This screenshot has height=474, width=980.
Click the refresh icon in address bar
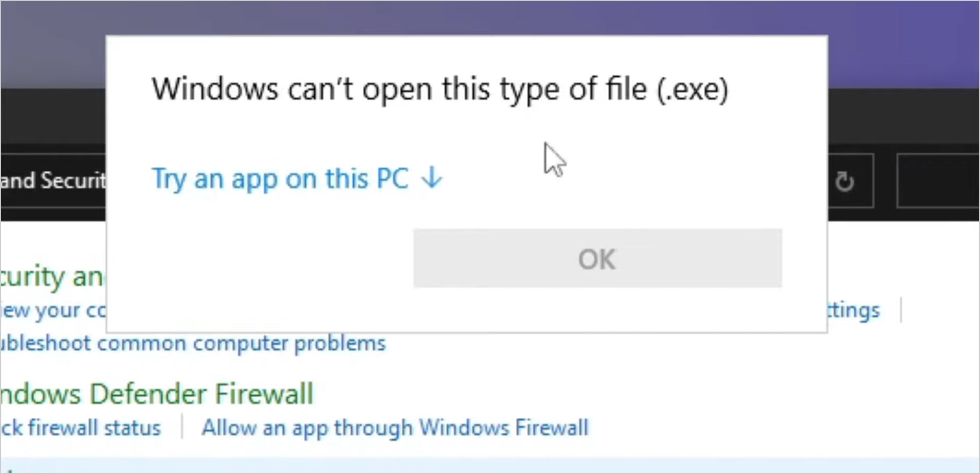[x=845, y=182]
